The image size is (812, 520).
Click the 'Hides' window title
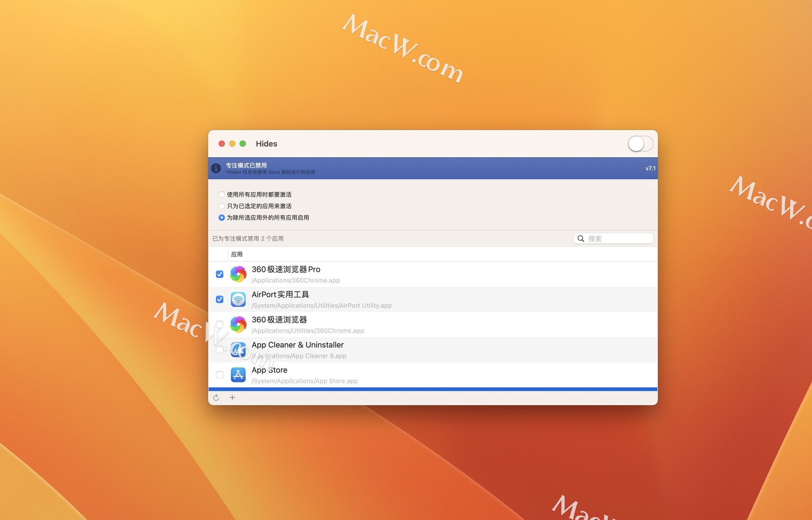coord(266,144)
